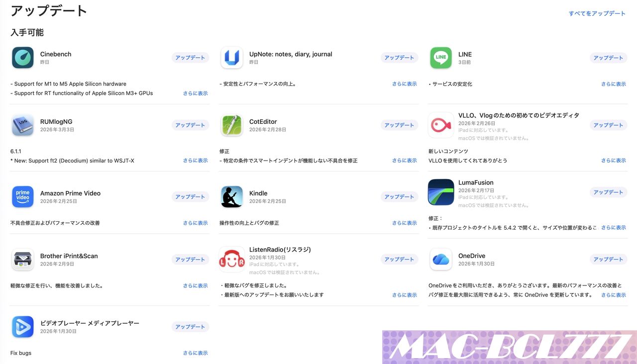Select the Cinebench app title
Image resolution: width=637 pixels, height=364 pixels.
[x=56, y=54]
